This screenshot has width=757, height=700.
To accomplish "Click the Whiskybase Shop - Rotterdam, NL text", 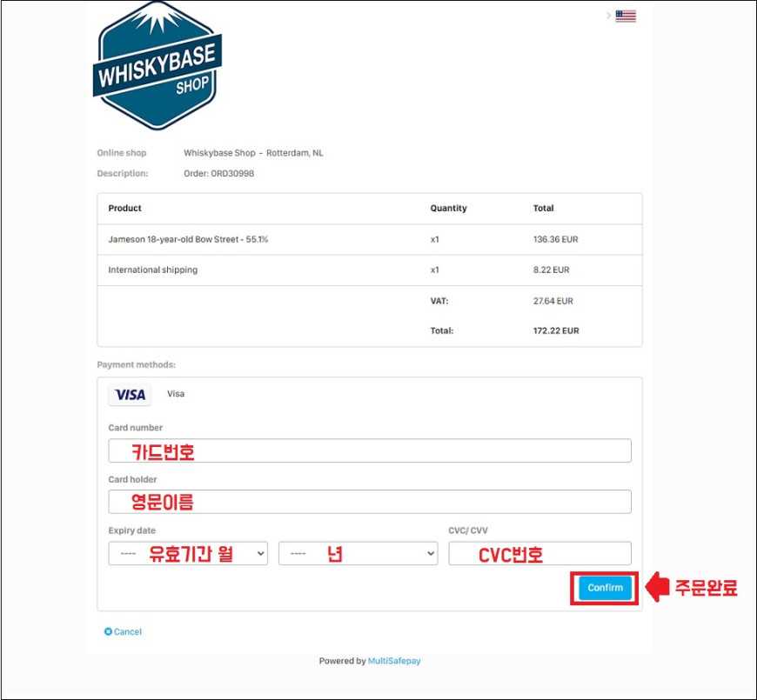I will point(253,153).
